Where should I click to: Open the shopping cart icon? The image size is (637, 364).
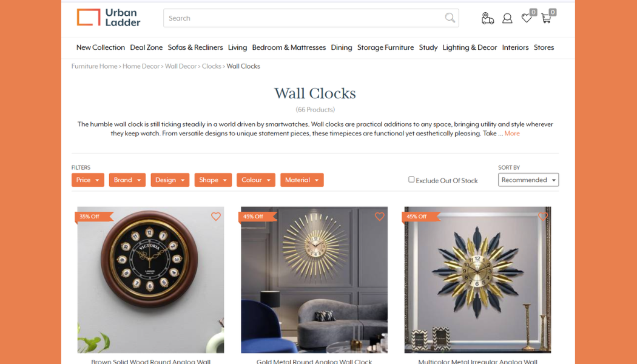(546, 18)
